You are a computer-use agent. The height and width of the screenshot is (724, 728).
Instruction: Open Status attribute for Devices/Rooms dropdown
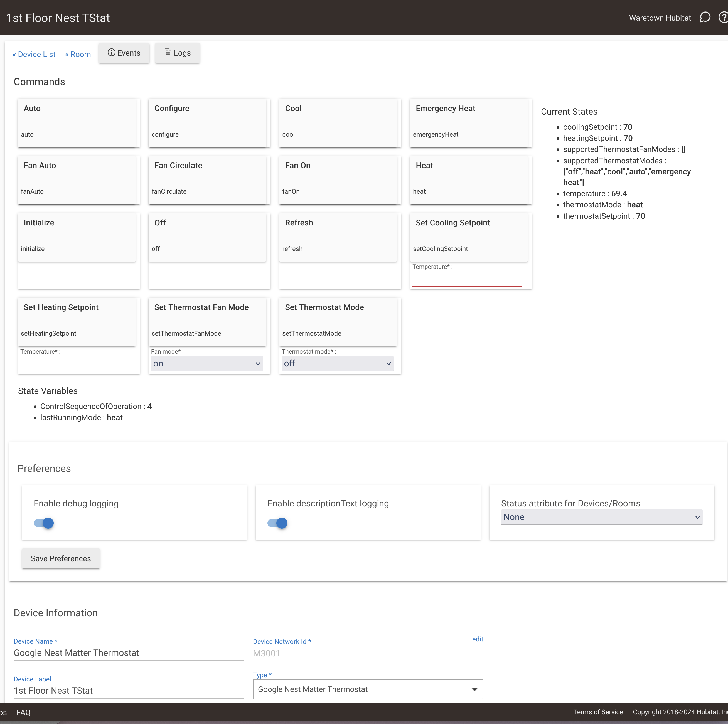[601, 517]
